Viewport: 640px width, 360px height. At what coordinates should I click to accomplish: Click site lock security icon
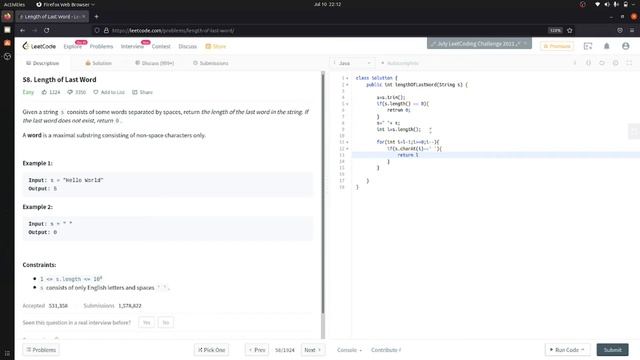pyautogui.click(x=106, y=30)
